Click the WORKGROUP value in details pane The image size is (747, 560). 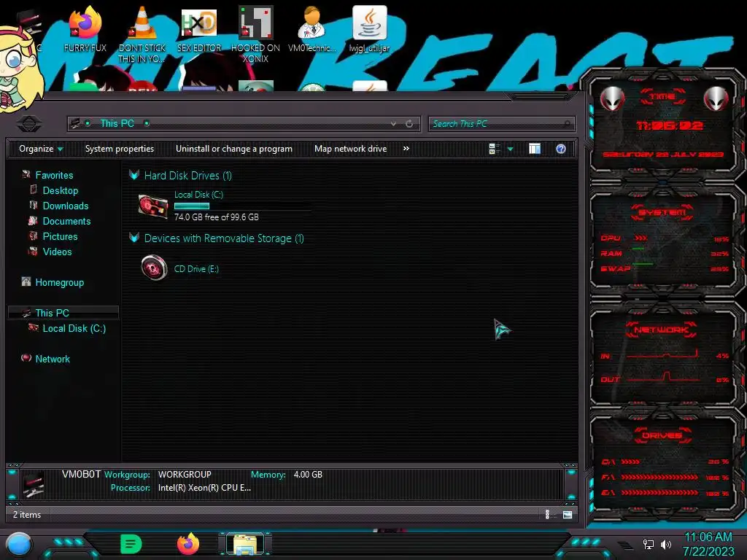tap(185, 474)
